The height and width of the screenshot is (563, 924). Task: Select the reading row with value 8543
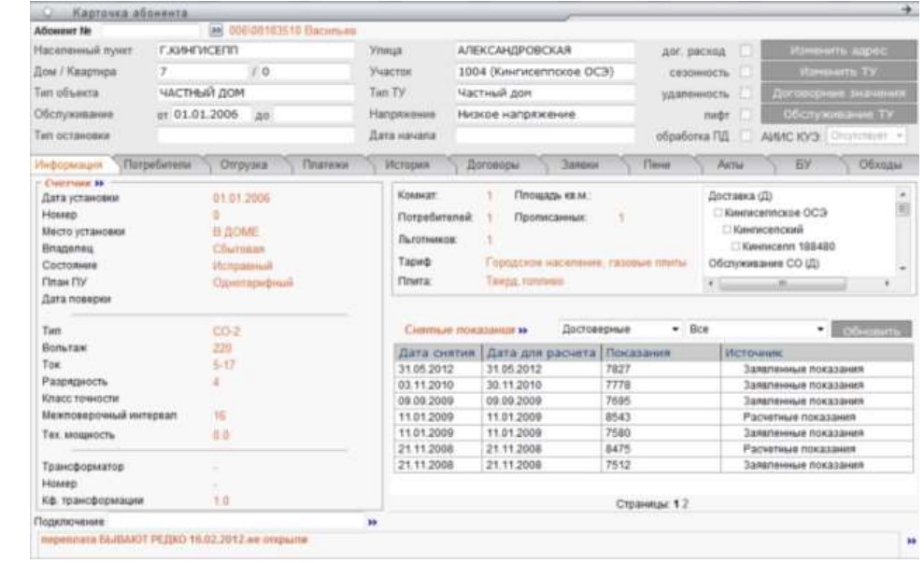point(653,417)
